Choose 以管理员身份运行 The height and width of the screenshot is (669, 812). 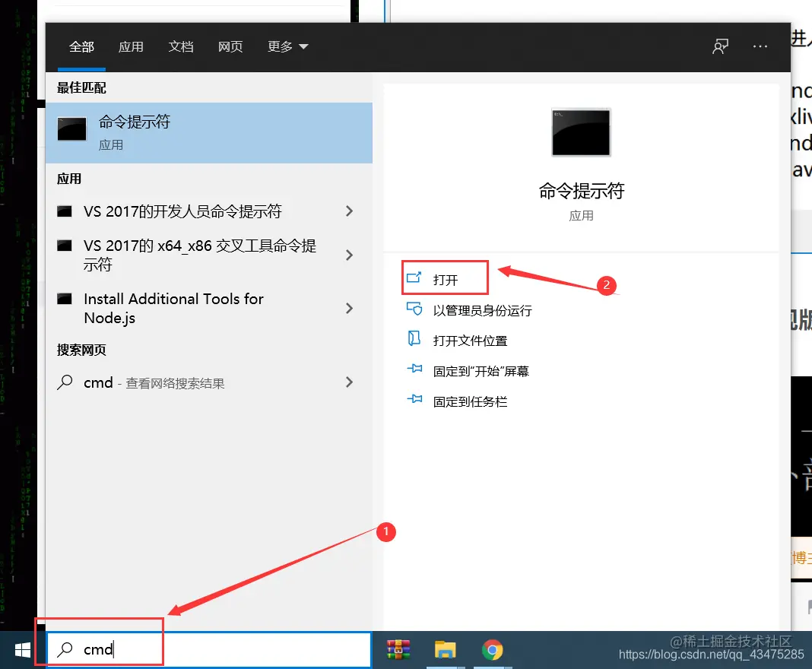[482, 311]
